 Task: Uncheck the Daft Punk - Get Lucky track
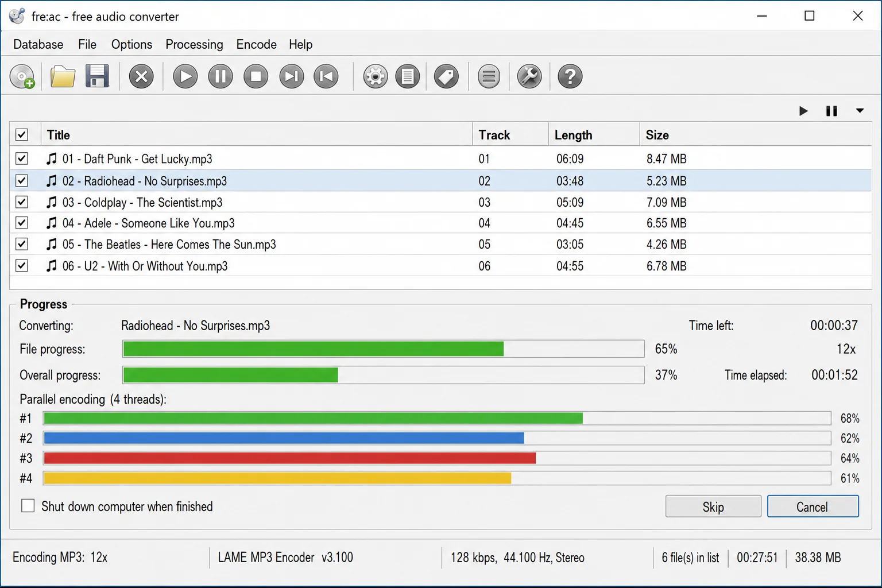pos(22,158)
